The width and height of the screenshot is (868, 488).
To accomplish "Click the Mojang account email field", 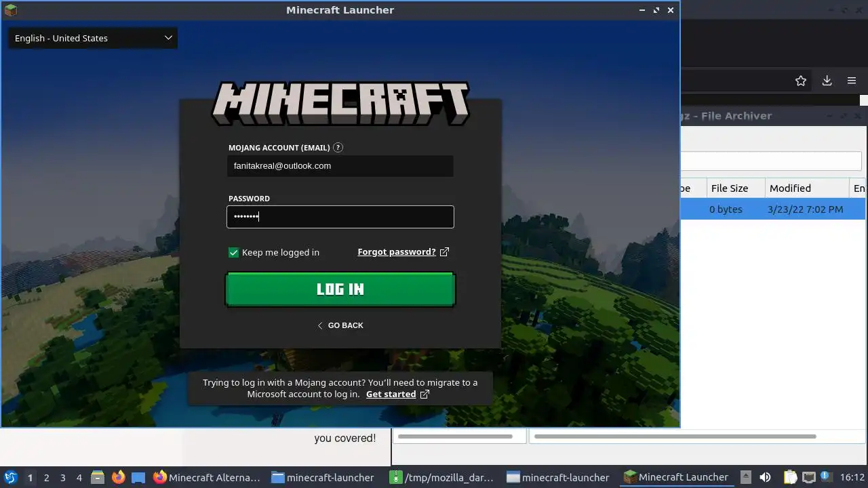I will 340,166.
